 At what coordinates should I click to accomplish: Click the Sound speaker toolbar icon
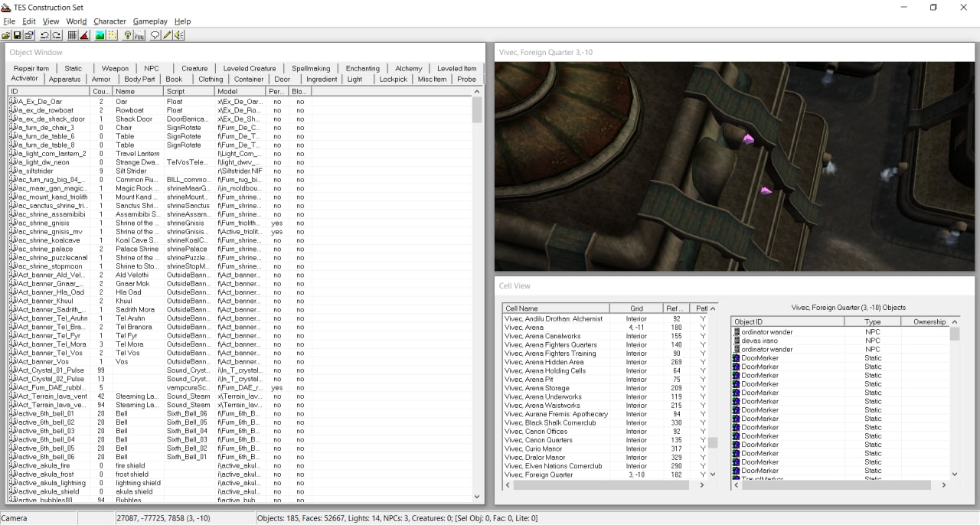(178, 35)
